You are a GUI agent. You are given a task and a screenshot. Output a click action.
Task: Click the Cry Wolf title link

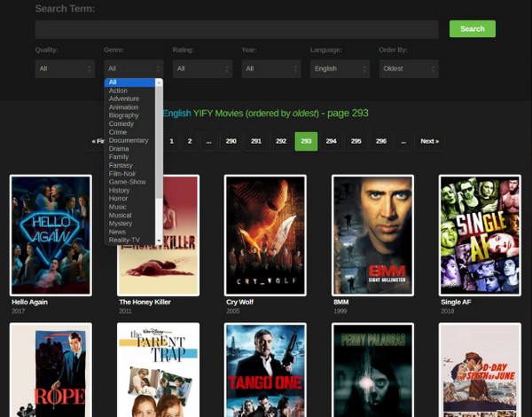pos(240,303)
